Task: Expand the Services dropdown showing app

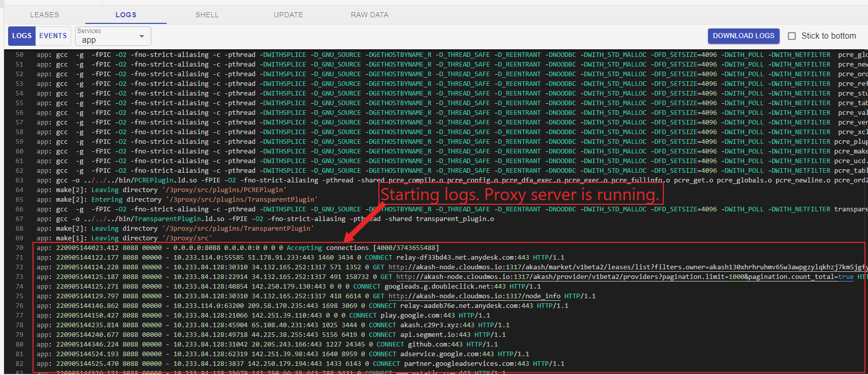Action: (113, 36)
